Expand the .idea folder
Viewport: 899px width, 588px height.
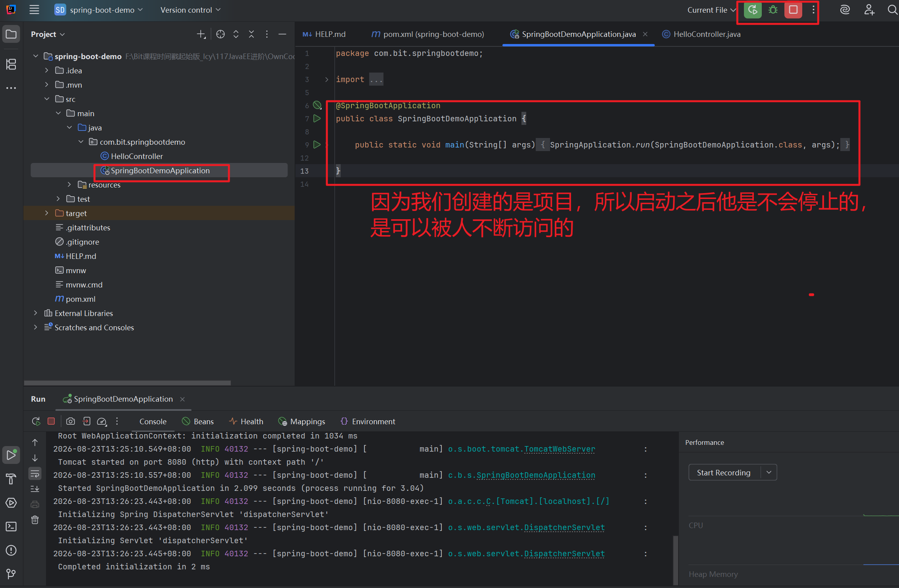(47, 71)
